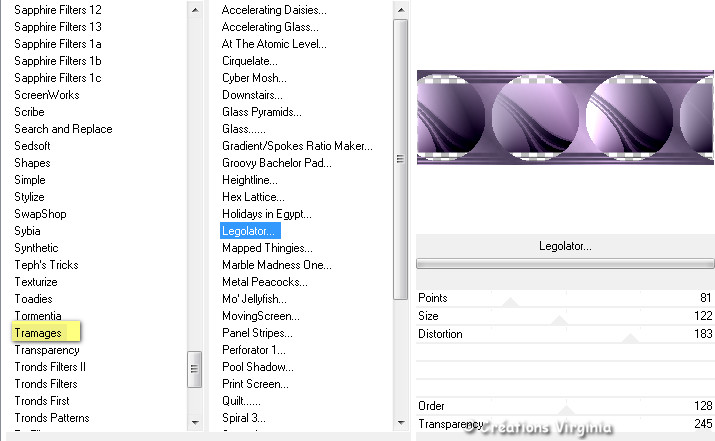Image resolution: width=715 pixels, height=441 pixels.
Task: Pick the MovingScreen filter
Action: (x=261, y=316)
